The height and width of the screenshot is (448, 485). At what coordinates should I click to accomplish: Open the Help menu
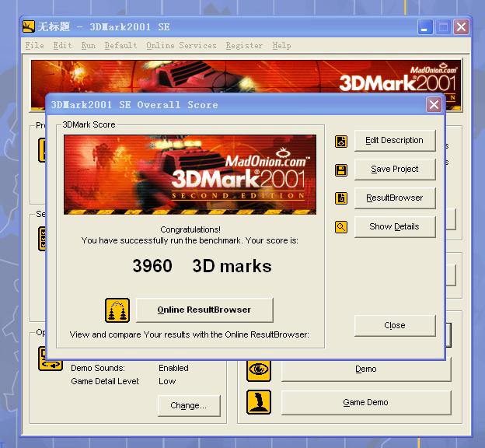281,46
